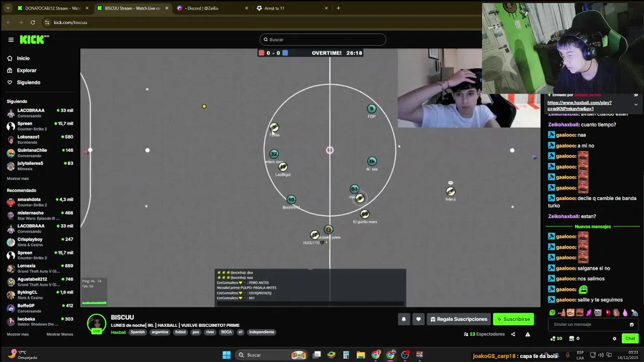Open LACOBRAAA channel in Siguiendo list
This screenshot has width=644, height=362.
coord(40,113)
